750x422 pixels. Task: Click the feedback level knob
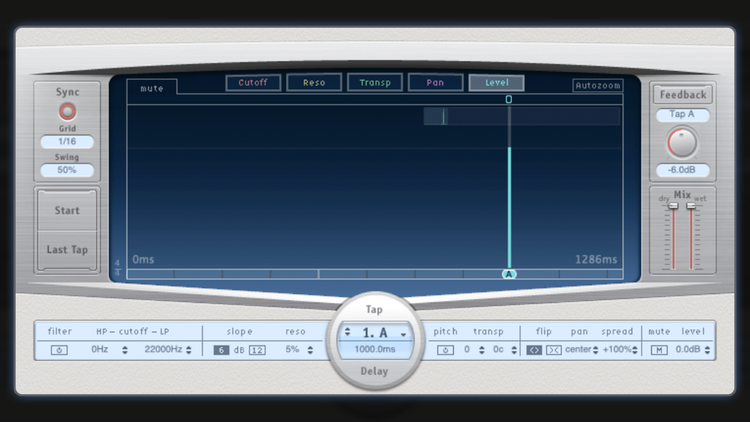(682, 143)
